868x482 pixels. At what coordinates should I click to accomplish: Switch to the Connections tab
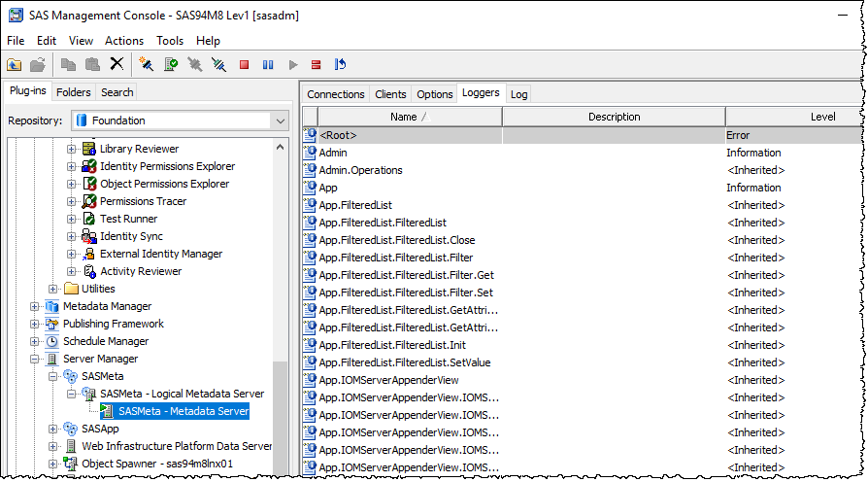(336, 94)
